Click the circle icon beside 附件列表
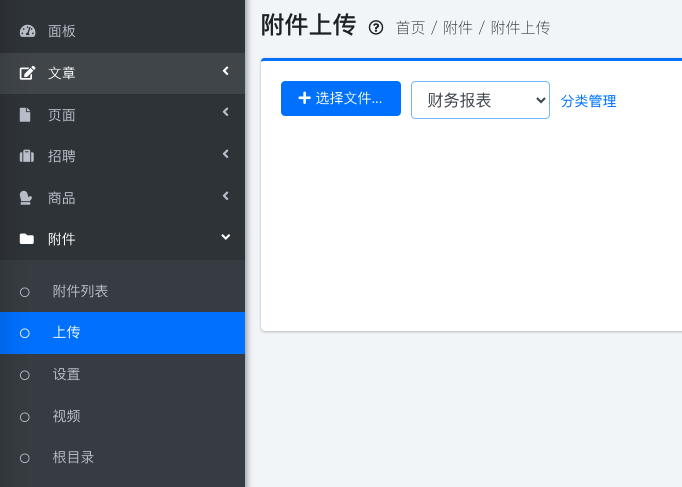Screen dimensions: 682x487 [x=25, y=292]
